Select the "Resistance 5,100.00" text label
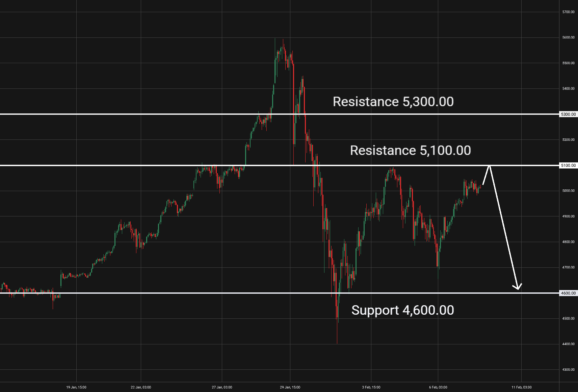This screenshot has height=392, width=578. pos(410,151)
